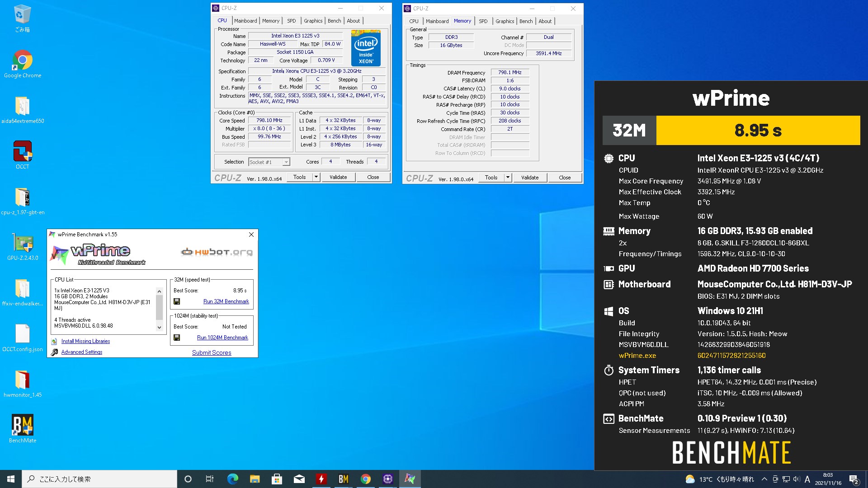Open Mainboard tab in left CPU-Z window

[245, 21]
